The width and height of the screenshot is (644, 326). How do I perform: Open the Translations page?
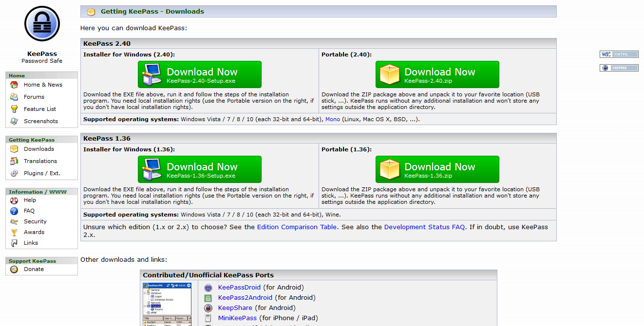[x=40, y=161]
